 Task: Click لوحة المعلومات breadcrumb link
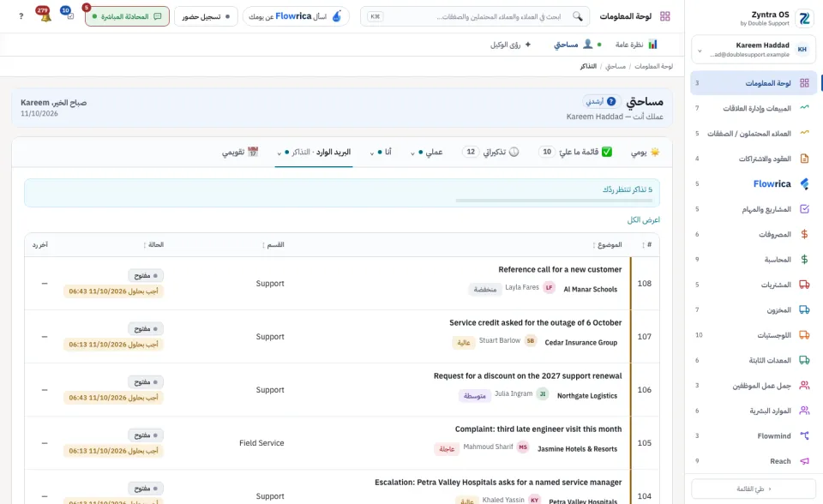[x=653, y=66]
